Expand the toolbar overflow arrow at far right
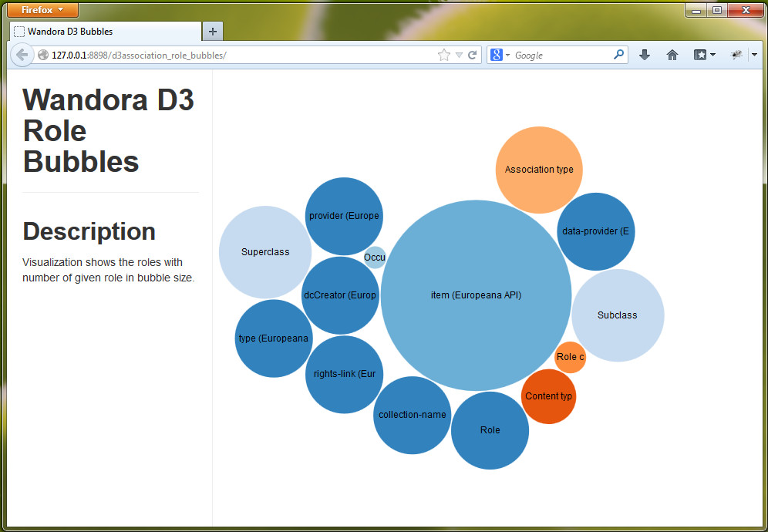 click(x=754, y=55)
